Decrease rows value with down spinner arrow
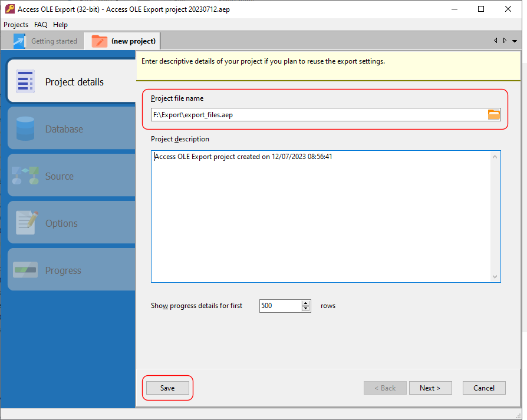Image resolution: width=527 pixels, height=420 pixels. coord(305,309)
